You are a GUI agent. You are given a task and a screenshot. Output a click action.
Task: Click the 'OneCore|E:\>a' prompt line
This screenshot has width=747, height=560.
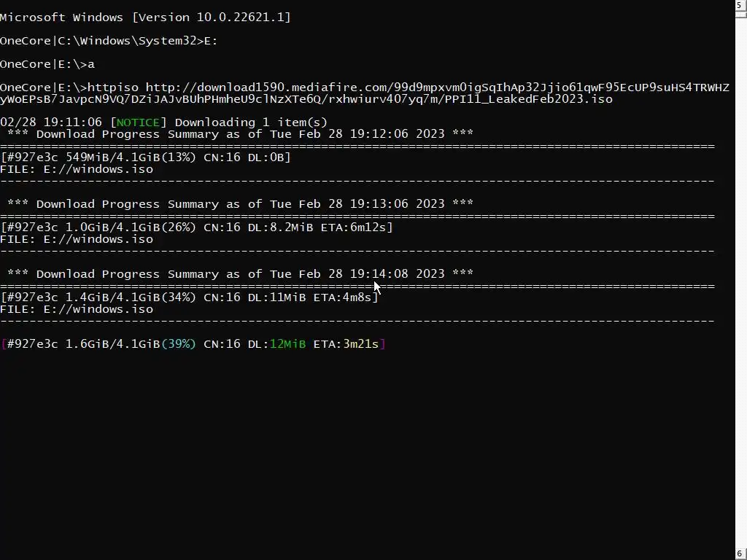(47, 64)
